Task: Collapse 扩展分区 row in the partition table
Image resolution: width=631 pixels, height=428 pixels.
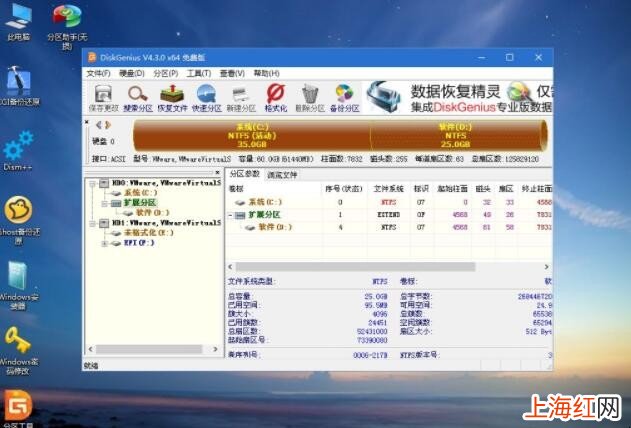Action: (230, 215)
